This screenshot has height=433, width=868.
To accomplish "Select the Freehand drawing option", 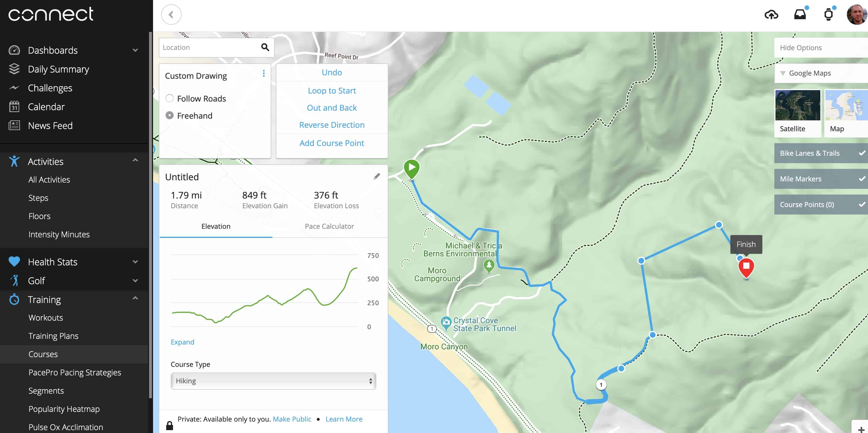I will pos(170,116).
